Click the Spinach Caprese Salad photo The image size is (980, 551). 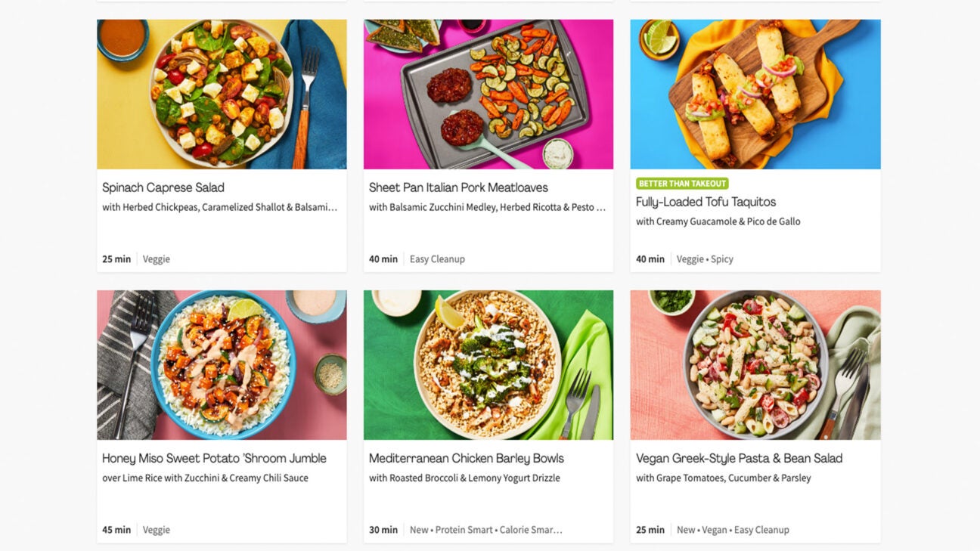point(221,94)
